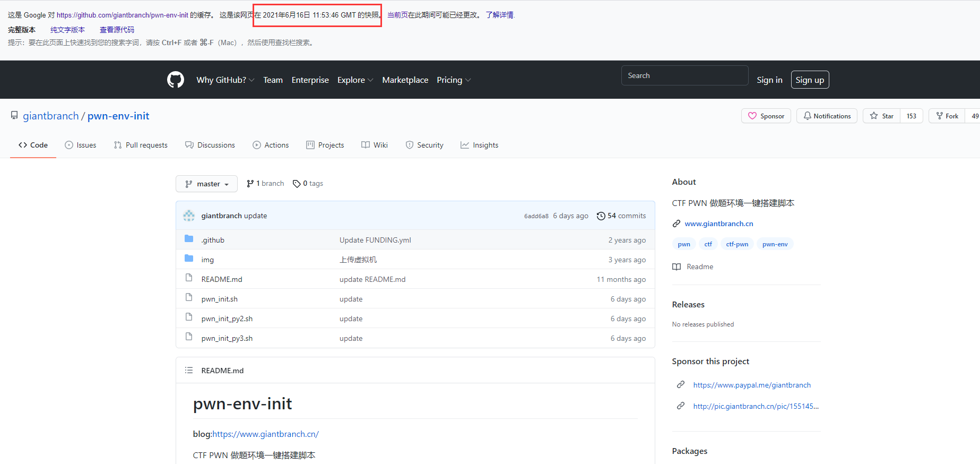The height and width of the screenshot is (464, 980).
Task: Open the cached github.com URL at top
Action: 123,15
